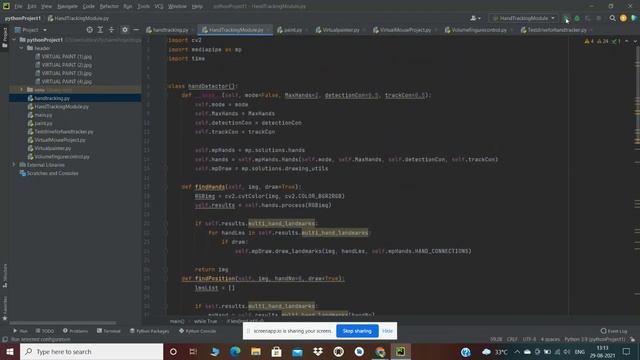Viewport: 640px width, 360px height.
Task: Open Volumefingurecontrol.py in project tree
Action: tap(58, 157)
